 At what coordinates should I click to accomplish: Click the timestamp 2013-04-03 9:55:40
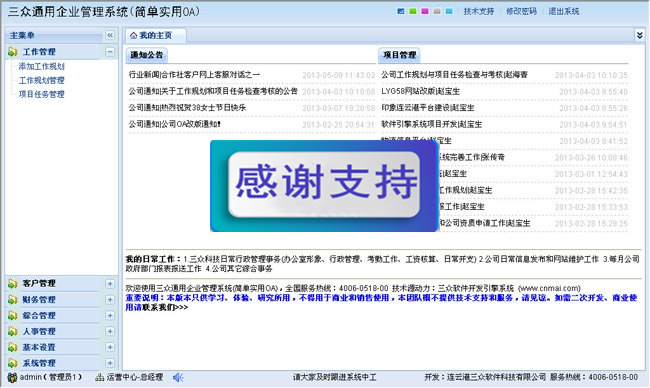tap(593, 92)
